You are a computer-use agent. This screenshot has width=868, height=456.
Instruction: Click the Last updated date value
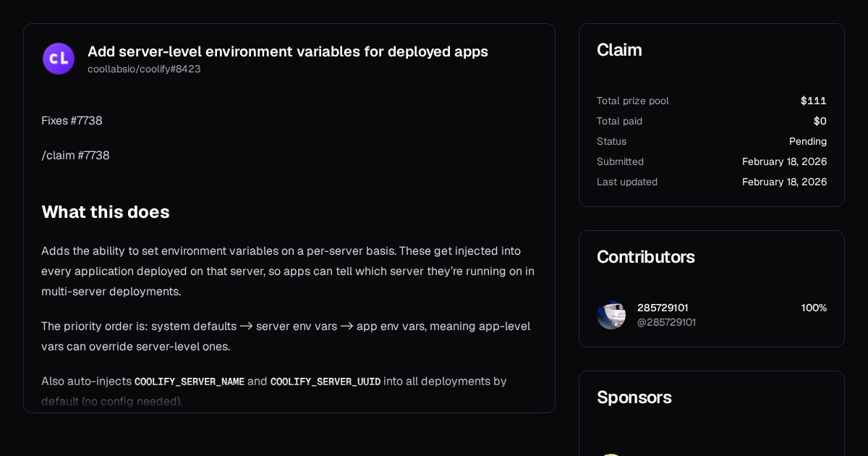pyautogui.click(x=784, y=182)
